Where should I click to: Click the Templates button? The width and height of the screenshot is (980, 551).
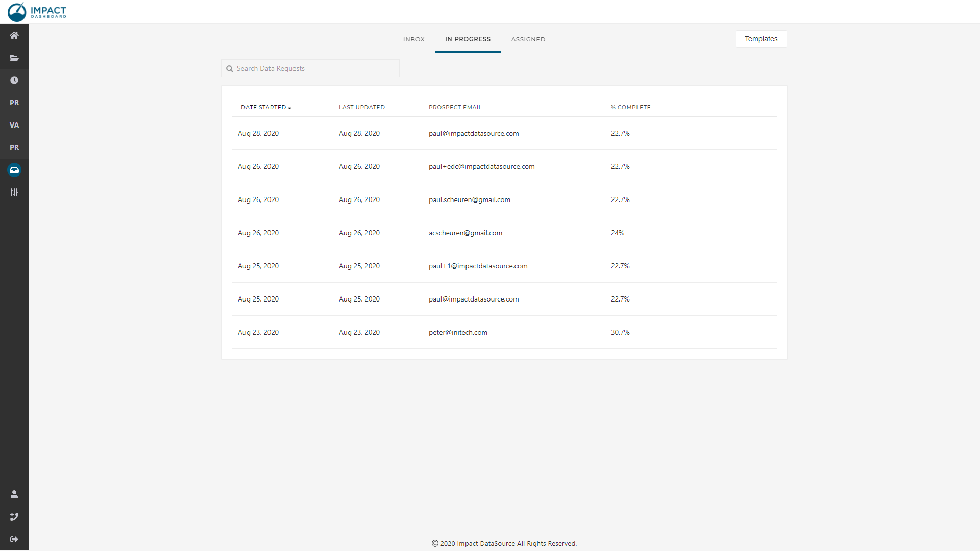pyautogui.click(x=761, y=39)
